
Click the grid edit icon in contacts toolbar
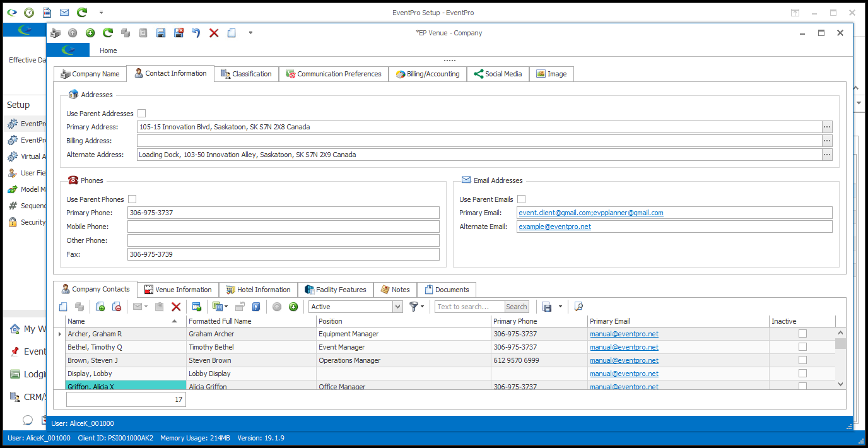(x=196, y=307)
